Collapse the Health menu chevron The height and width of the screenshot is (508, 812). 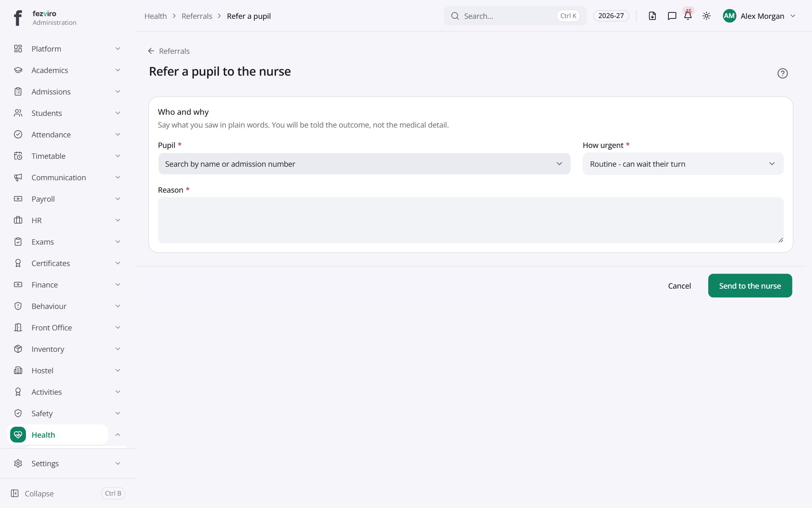[118, 435]
